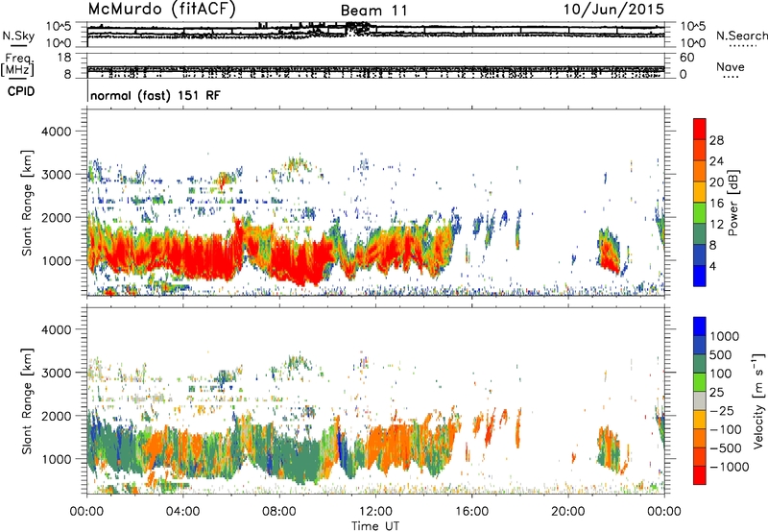
Task: Click velocity scale value '500'
Action: coord(723,355)
